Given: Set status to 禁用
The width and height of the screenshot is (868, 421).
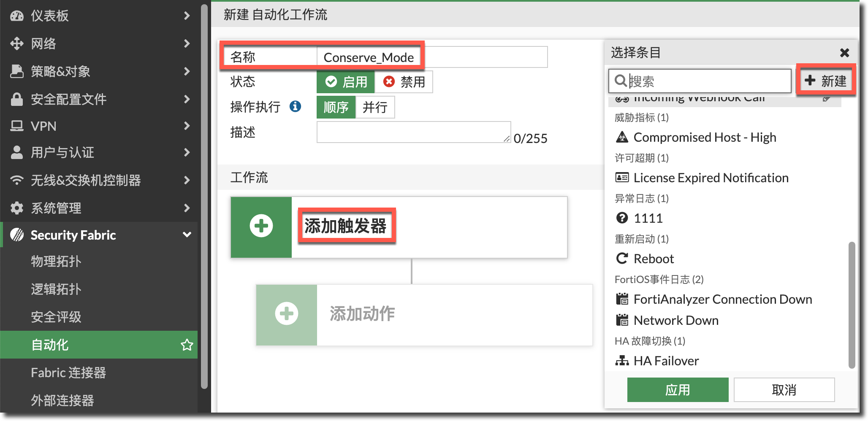Looking at the screenshot, I should pyautogui.click(x=404, y=82).
